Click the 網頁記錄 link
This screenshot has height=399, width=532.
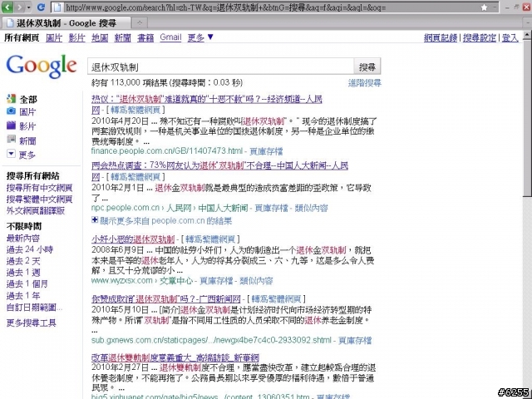click(441, 37)
